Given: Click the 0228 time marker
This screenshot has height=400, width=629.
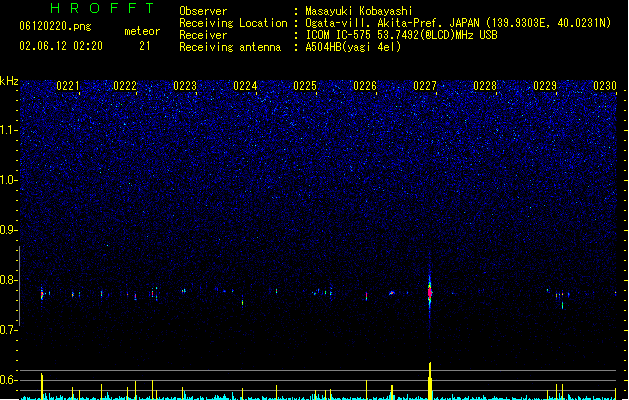Looking at the screenshot, I should pos(485,86).
